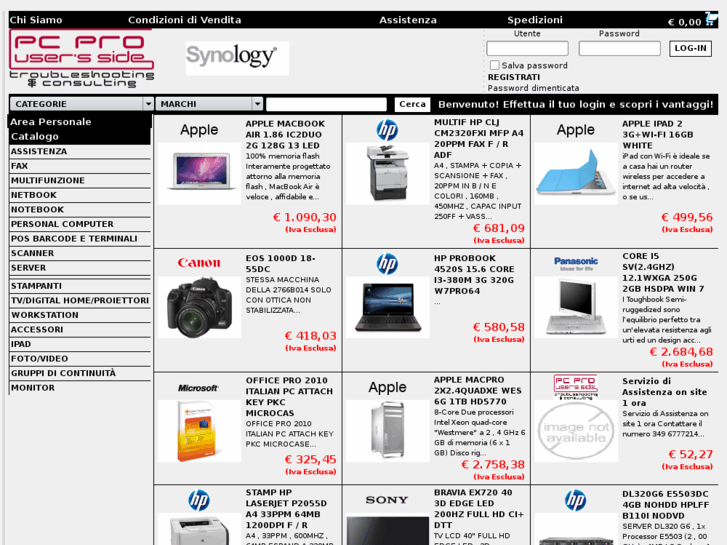Image resolution: width=727 pixels, height=545 pixels.
Task: Click the LOG-IN button
Action: [690, 48]
